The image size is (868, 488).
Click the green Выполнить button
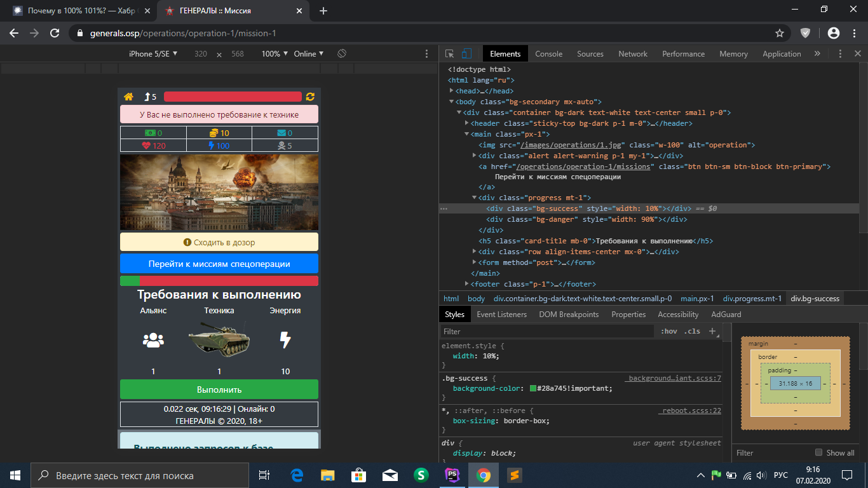point(219,390)
